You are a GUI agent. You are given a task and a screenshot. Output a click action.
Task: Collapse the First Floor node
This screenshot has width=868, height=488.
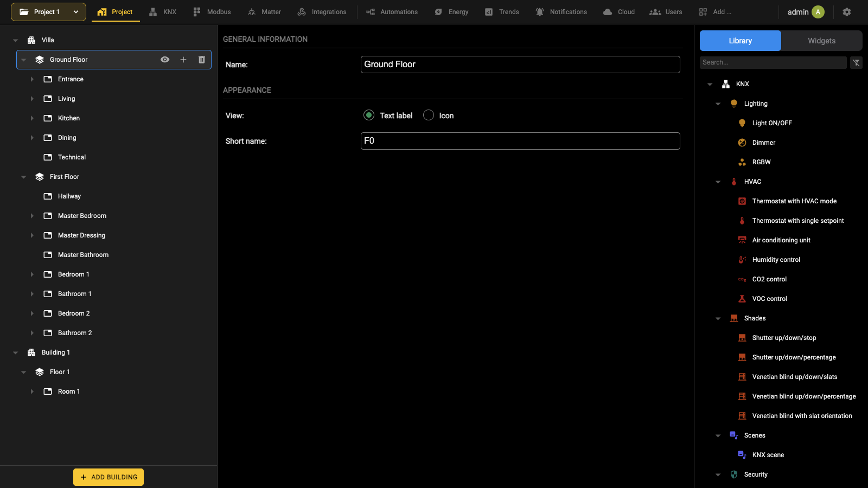pyautogui.click(x=24, y=177)
